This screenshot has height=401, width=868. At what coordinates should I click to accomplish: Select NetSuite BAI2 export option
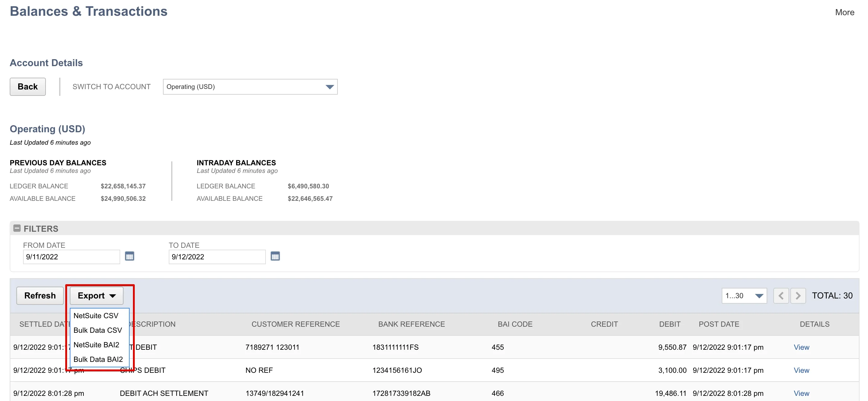click(x=97, y=345)
